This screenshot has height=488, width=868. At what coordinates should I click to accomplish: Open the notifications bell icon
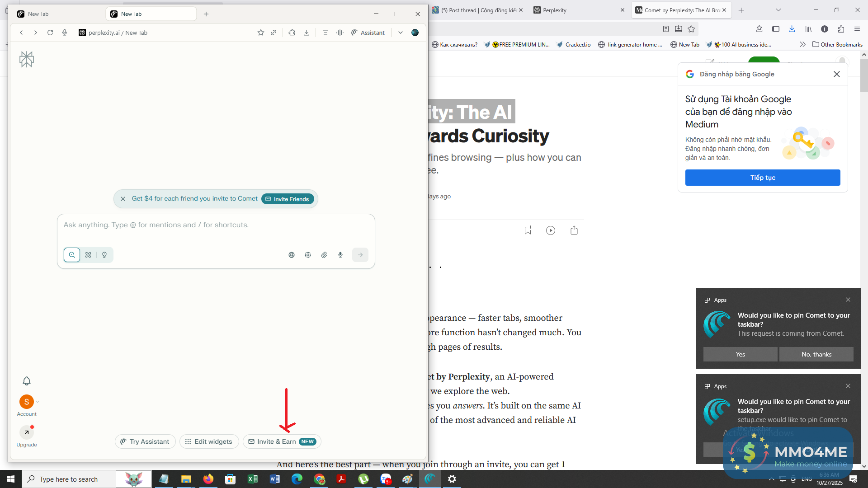[27, 381]
